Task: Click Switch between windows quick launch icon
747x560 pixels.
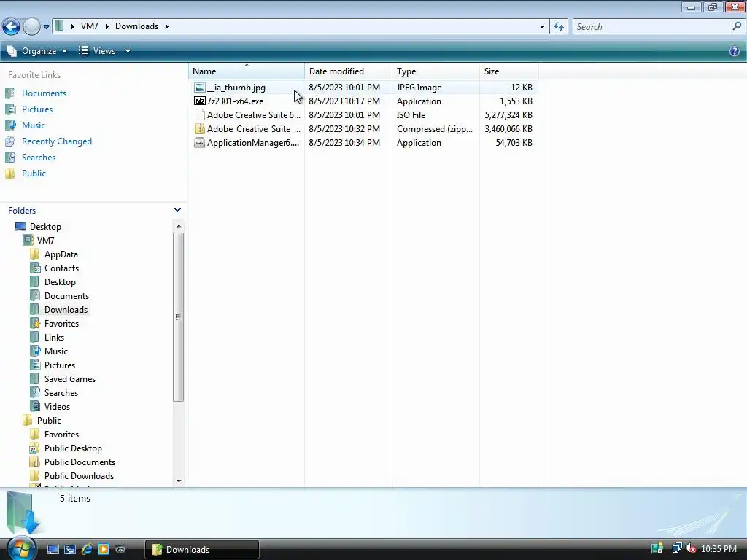Action: pyautogui.click(x=69, y=549)
